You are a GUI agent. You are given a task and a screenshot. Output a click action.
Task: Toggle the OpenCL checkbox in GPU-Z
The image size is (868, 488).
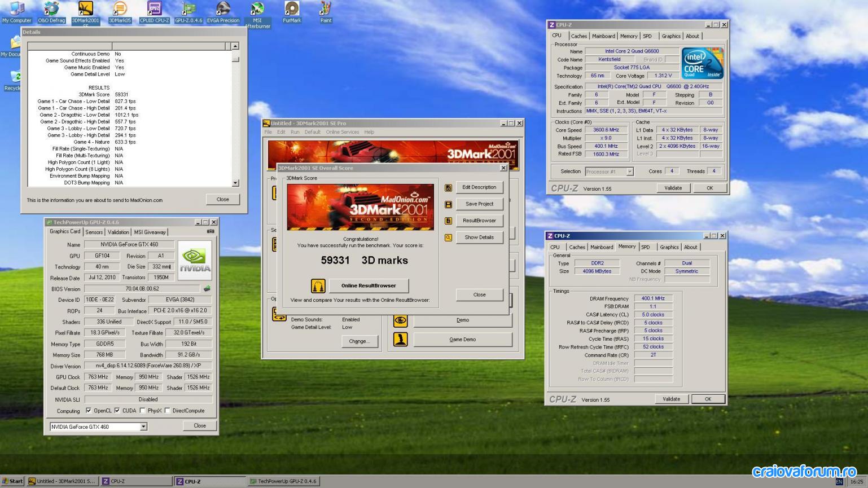[89, 411]
